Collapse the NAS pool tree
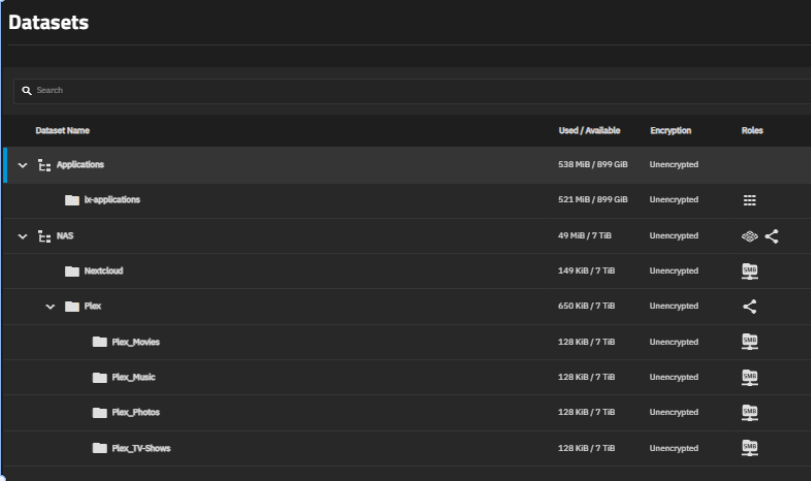The width and height of the screenshot is (811, 481). [23, 236]
